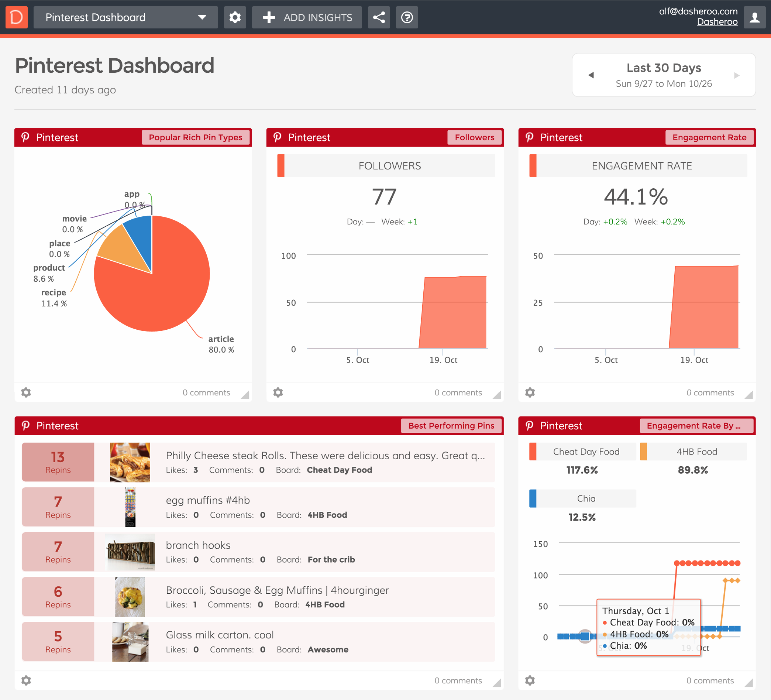The height and width of the screenshot is (700, 771).
Task: Open the Pinterest Dashboard selector dropdown
Action: [x=125, y=17]
